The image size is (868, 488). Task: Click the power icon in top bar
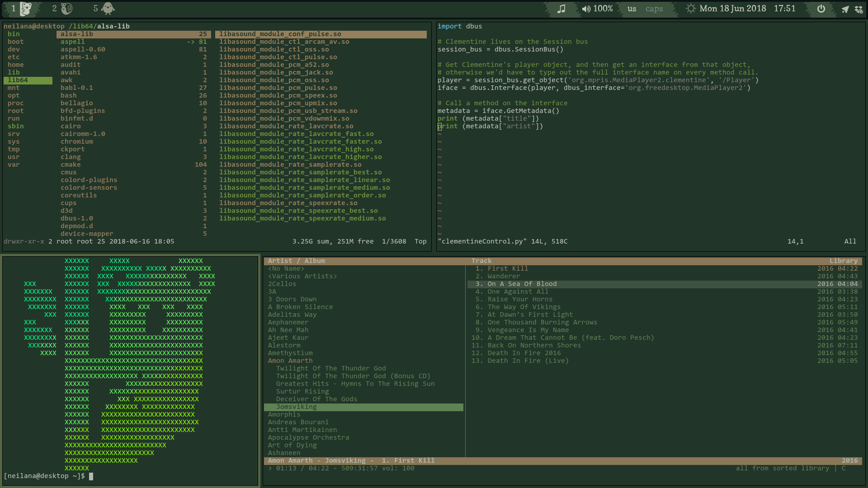coord(821,9)
